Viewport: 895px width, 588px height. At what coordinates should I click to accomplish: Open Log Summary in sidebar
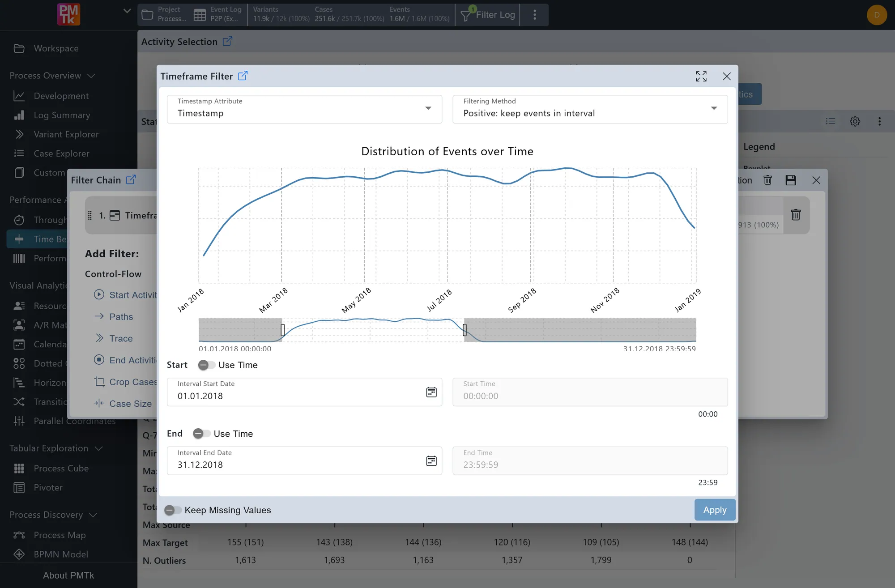62,115
